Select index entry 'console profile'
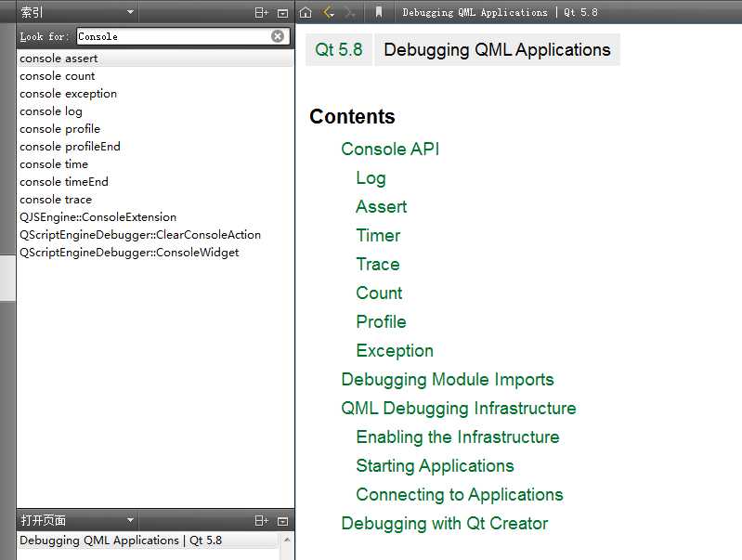Screen dimensions: 742x560 155,129
